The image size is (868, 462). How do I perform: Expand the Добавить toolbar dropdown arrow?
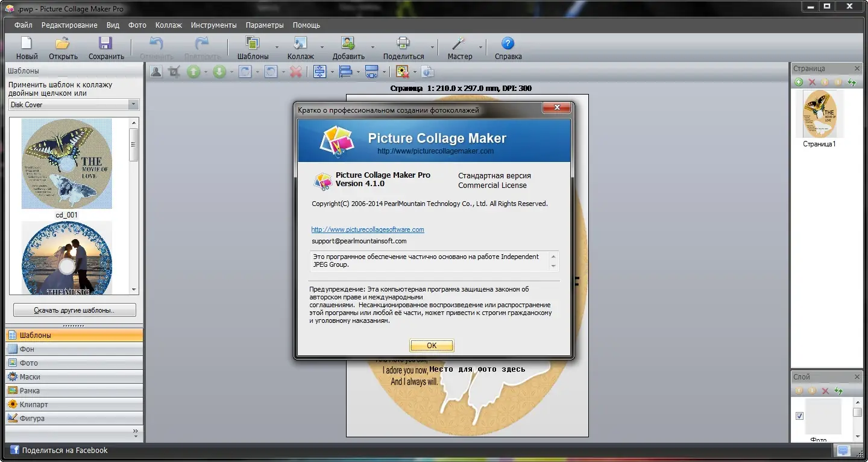[373, 46]
